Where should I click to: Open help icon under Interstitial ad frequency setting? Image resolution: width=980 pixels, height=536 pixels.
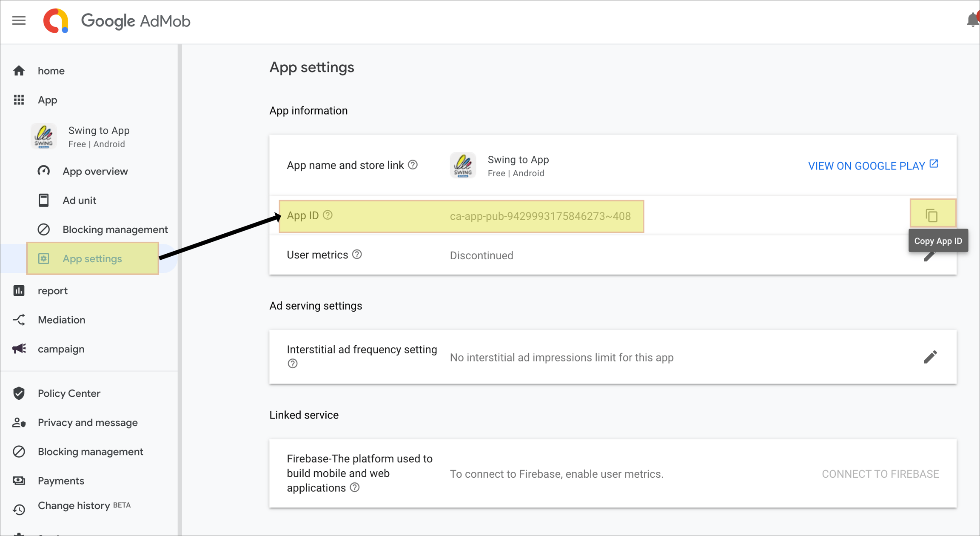[x=293, y=364]
